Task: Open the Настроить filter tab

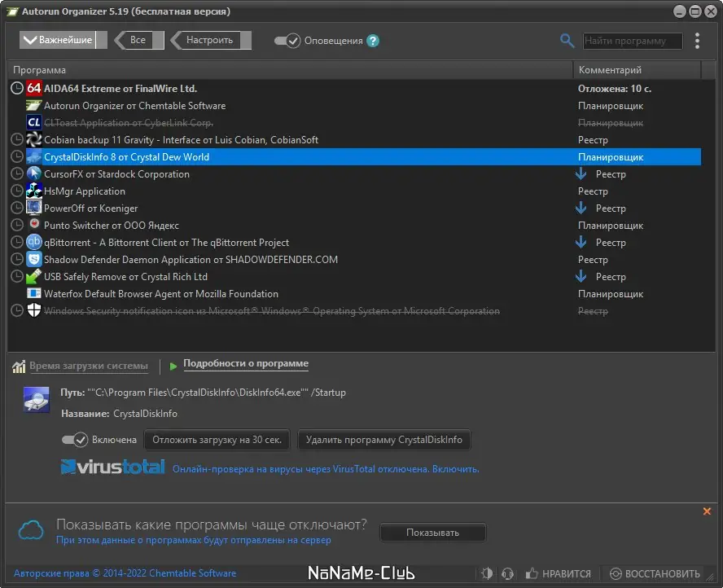Action: click(x=209, y=40)
